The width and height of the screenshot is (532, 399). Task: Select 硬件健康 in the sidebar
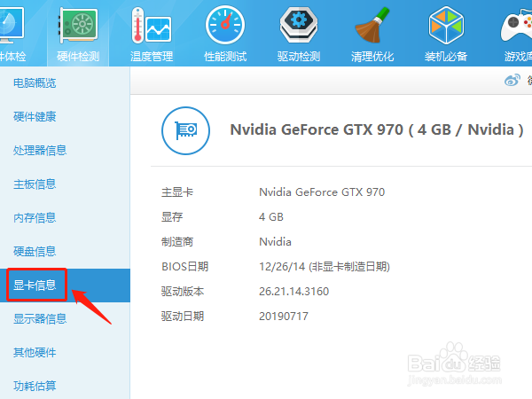click(35, 117)
